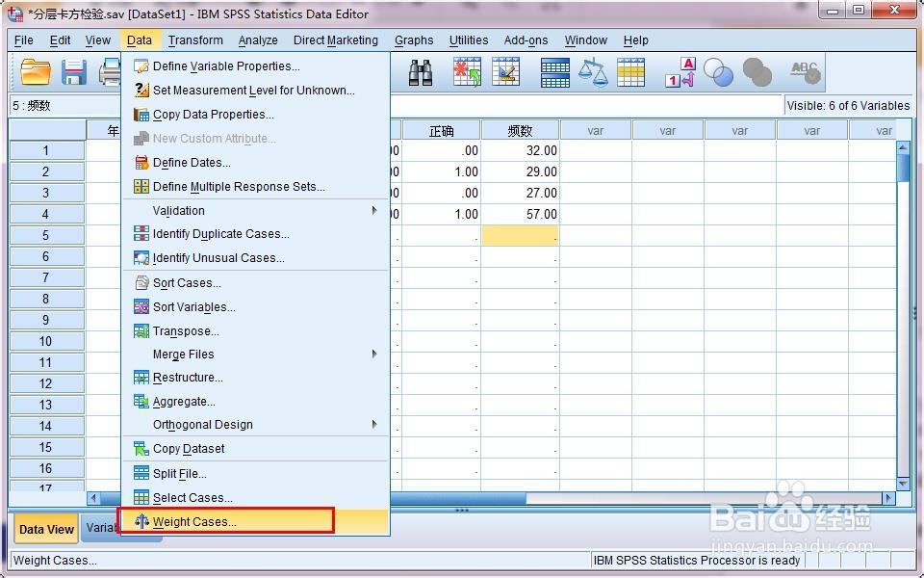
Task: Choose Define Multiple Response Sets entry
Action: [254, 186]
